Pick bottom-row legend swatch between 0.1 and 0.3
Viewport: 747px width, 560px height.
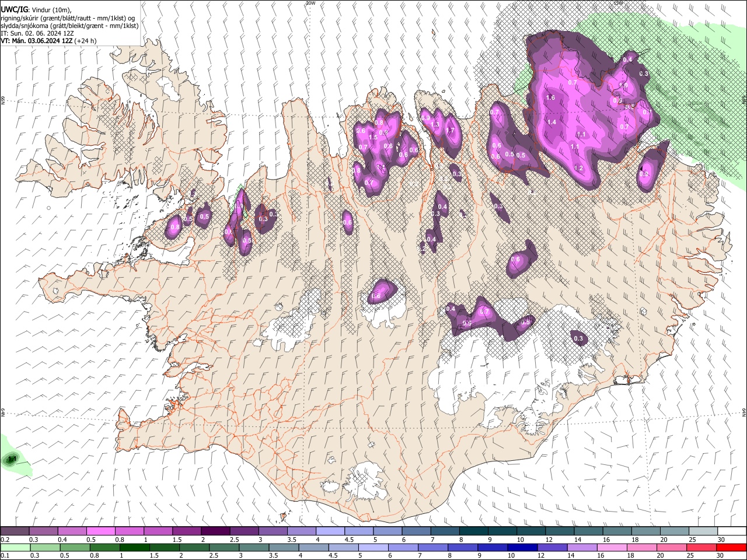tap(15, 547)
